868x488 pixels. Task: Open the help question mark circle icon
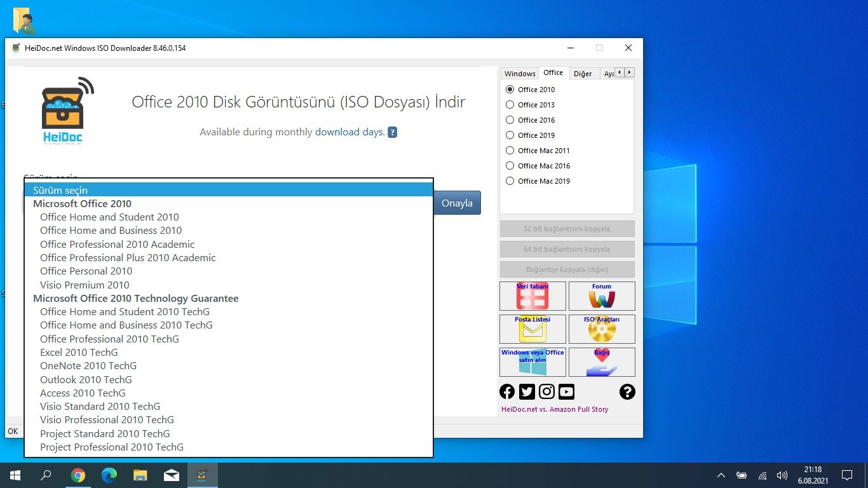coord(627,391)
